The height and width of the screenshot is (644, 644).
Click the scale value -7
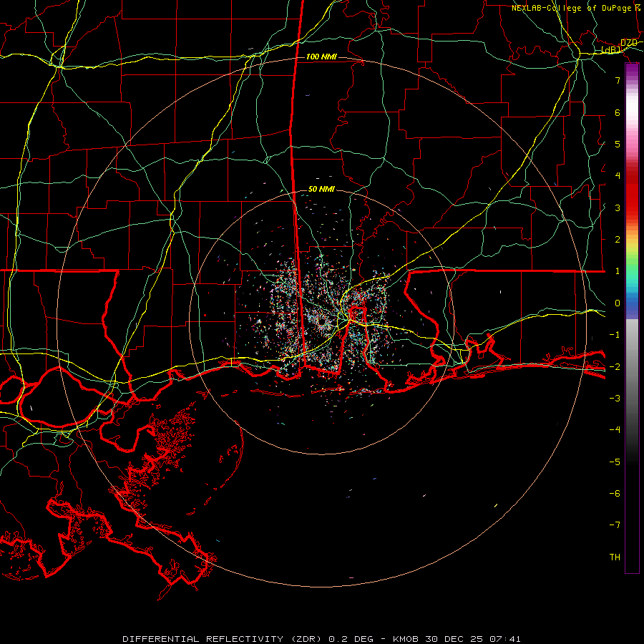[615, 525]
